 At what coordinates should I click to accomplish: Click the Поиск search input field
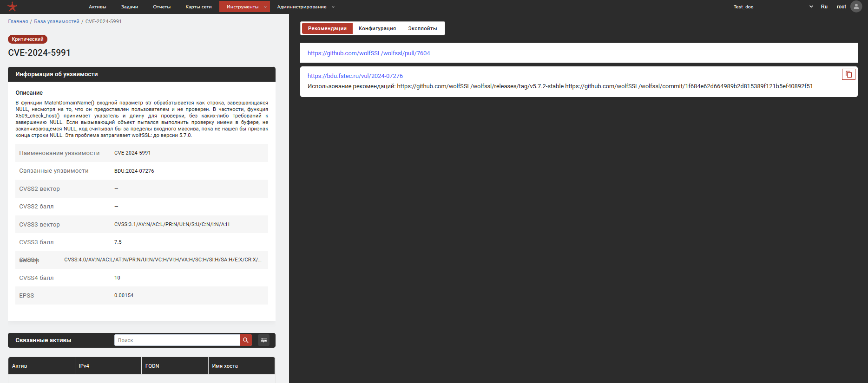[x=177, y=340]
